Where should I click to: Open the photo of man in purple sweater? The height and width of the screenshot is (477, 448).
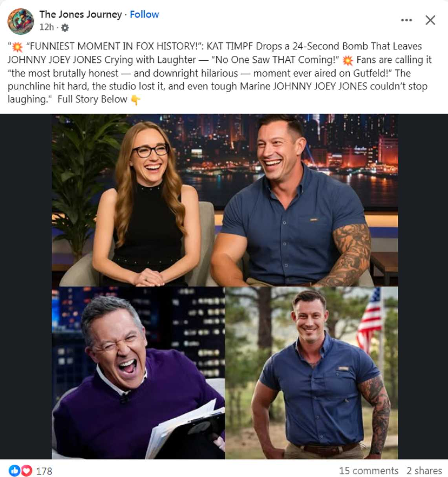tap(138, 373)
